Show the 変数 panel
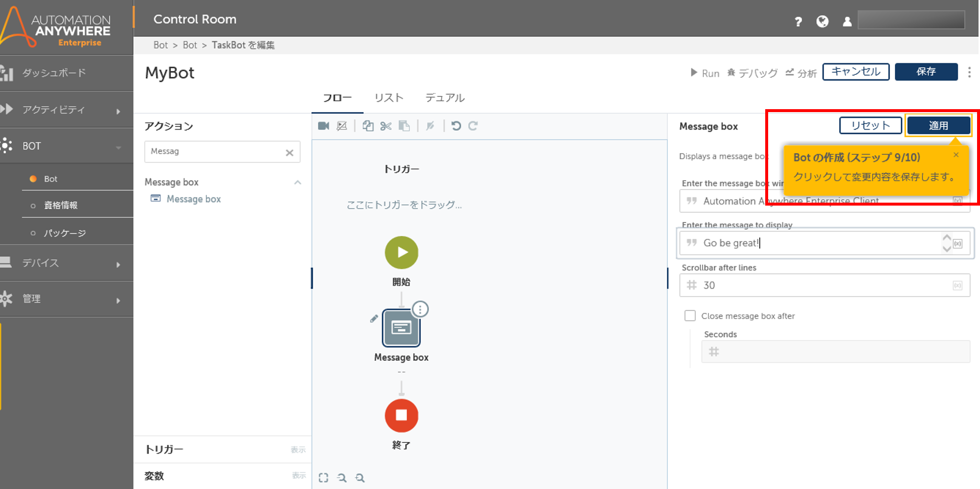 tap(299, 475)
